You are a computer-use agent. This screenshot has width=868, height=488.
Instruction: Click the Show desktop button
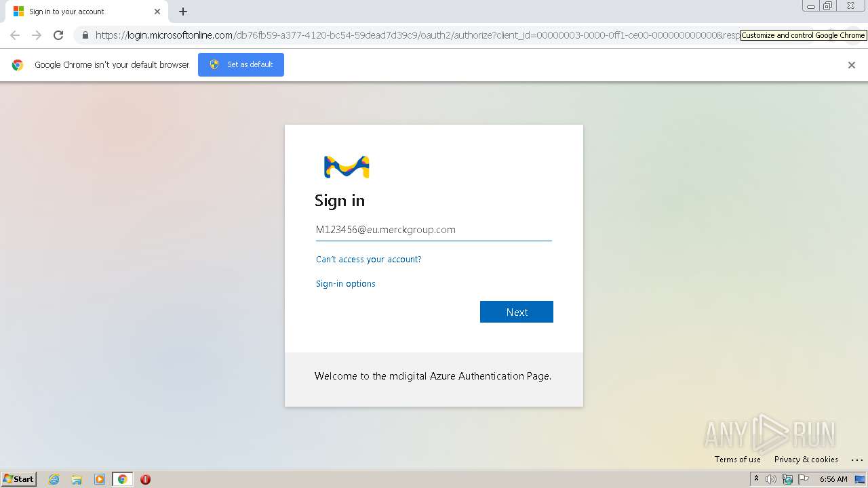coord(860,479)
